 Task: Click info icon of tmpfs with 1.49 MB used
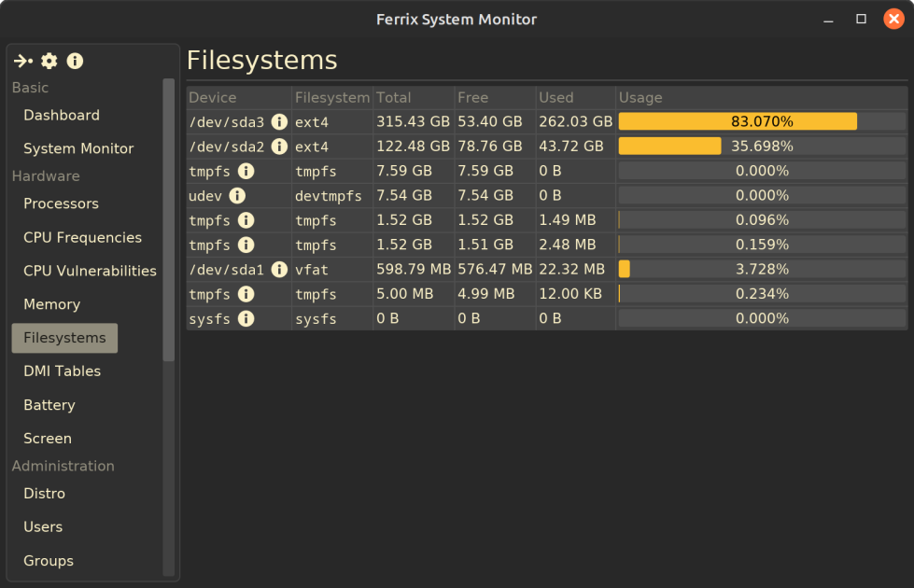246,220
